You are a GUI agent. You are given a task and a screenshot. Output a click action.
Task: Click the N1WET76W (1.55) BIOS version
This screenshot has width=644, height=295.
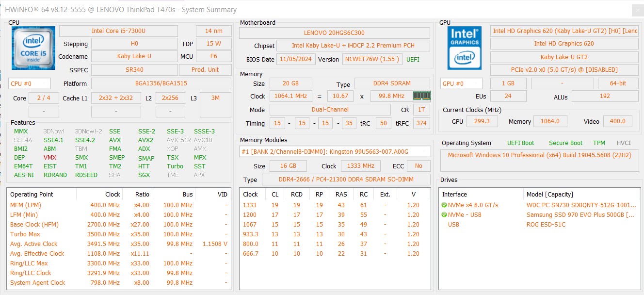372,59
